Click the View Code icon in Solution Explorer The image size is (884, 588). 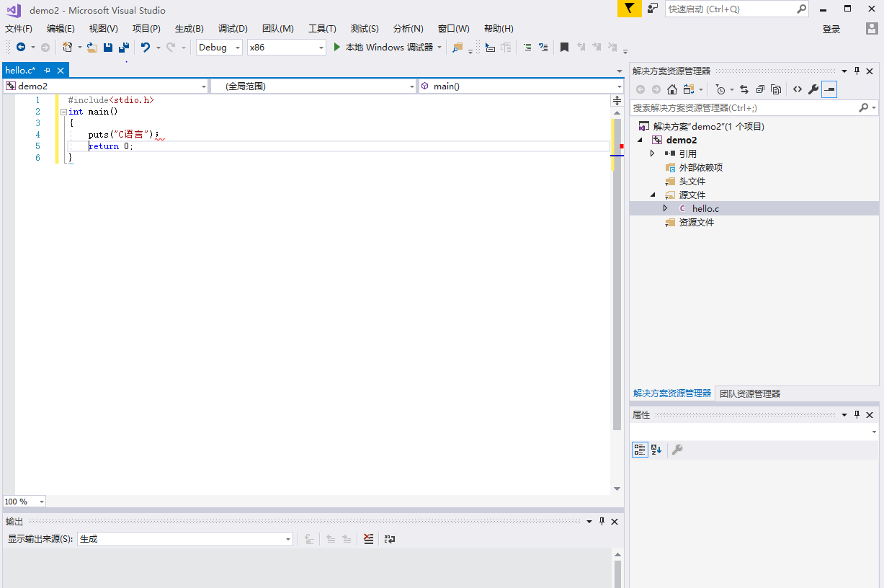click(797, 89)
